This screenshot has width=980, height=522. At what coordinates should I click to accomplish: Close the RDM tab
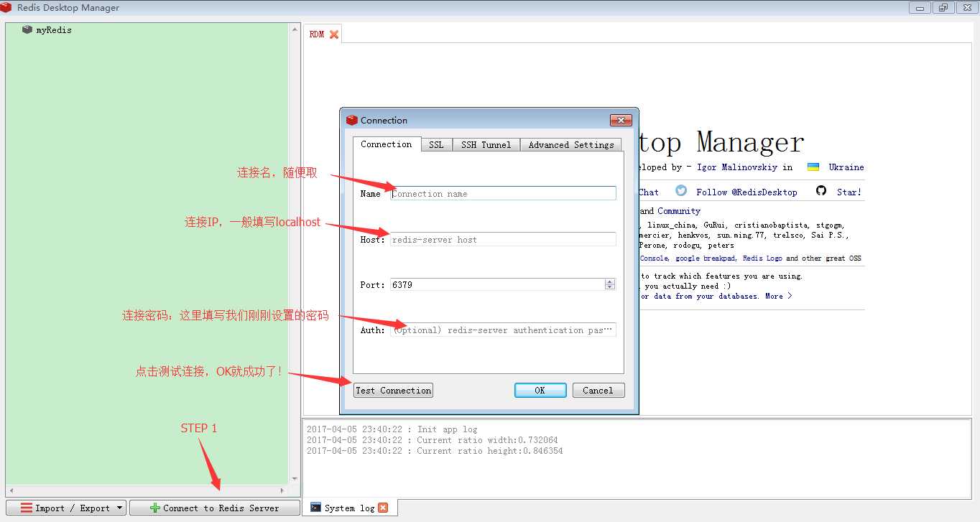pos(334,34)
